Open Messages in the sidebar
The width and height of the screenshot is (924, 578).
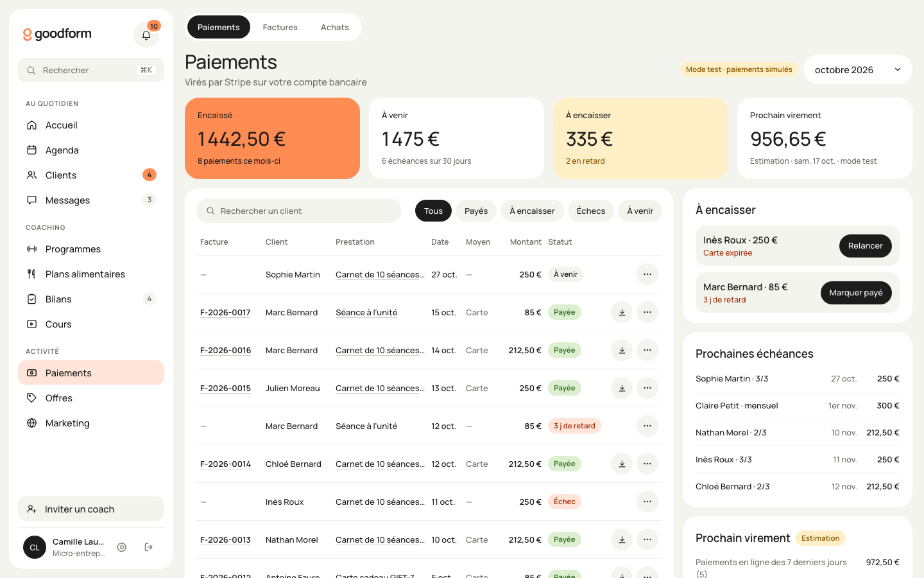pyautogui.click(x=91, y=200)
